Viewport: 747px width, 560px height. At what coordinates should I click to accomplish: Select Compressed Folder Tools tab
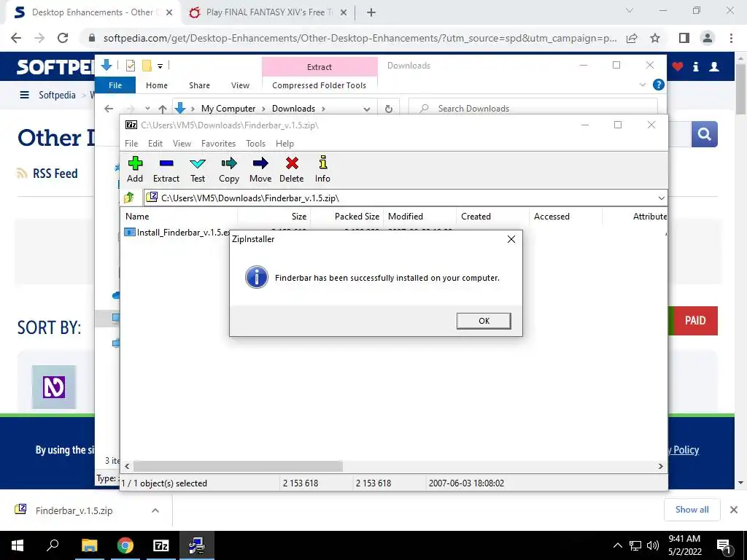[x=320, y=85]
